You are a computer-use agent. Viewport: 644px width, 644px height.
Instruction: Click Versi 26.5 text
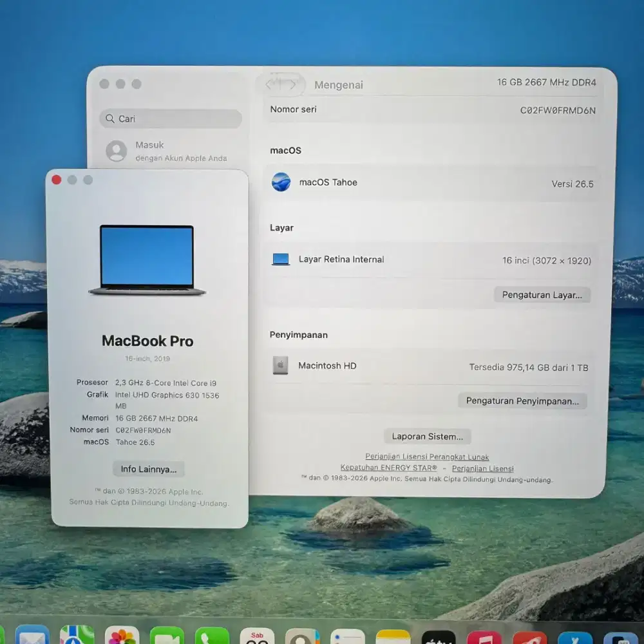(x=573, y=184)
